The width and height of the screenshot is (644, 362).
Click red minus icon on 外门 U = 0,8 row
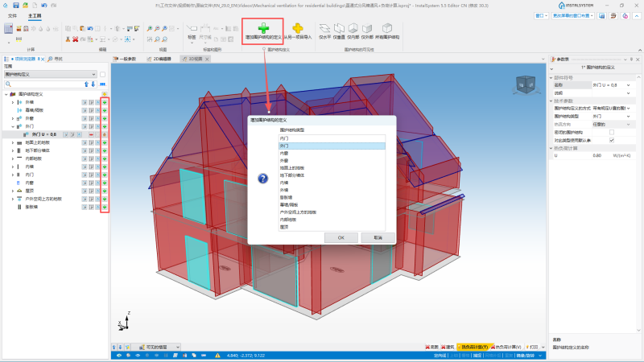click(x=91, y=134)
